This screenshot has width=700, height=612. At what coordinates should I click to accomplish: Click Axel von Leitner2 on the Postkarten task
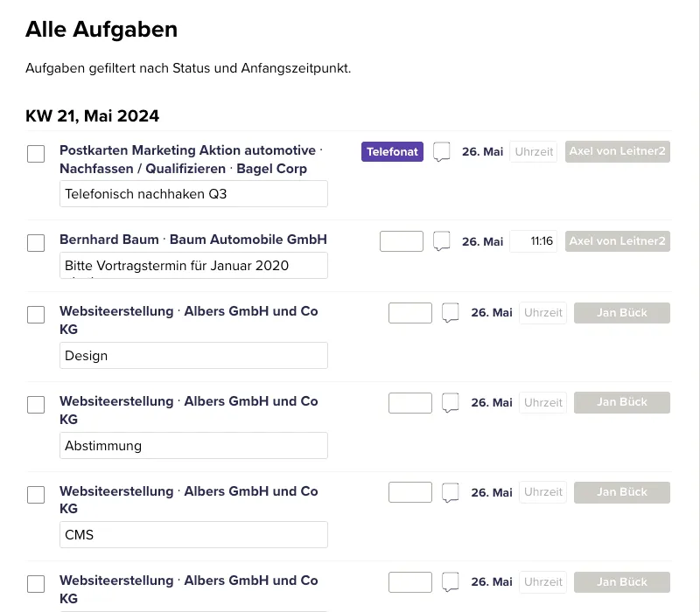pos(618,151)
